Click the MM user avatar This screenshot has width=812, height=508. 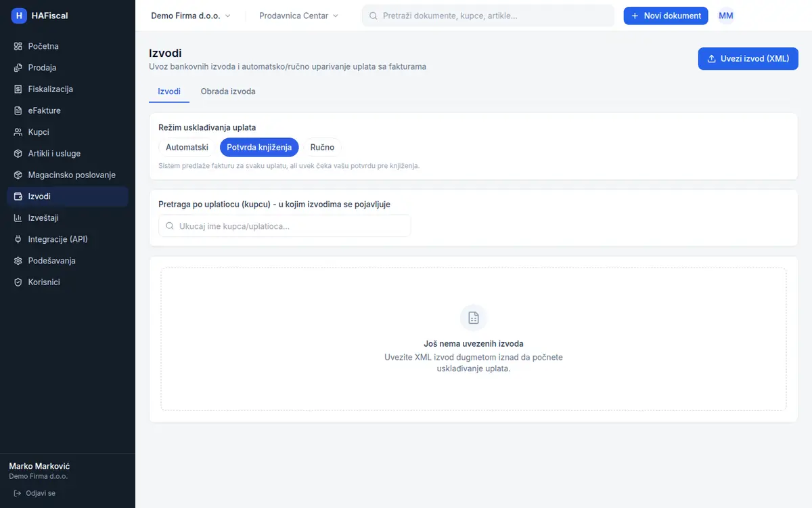726,16
